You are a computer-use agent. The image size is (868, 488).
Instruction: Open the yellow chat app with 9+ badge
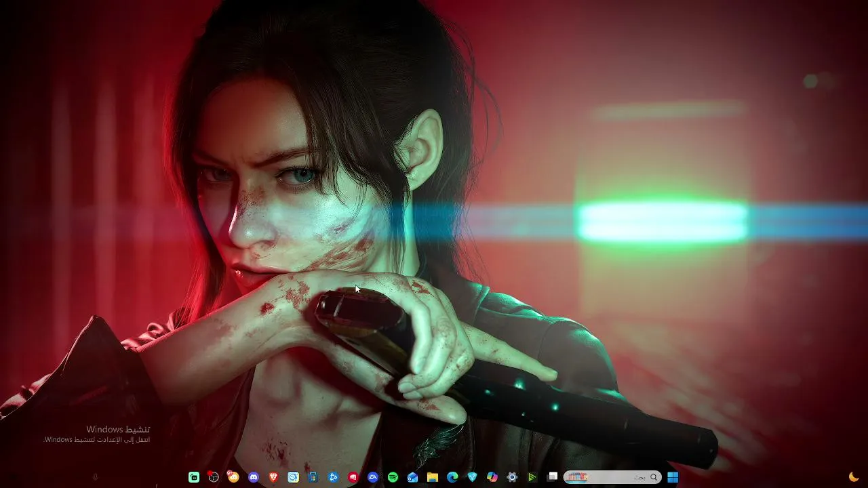pos(233,477)
